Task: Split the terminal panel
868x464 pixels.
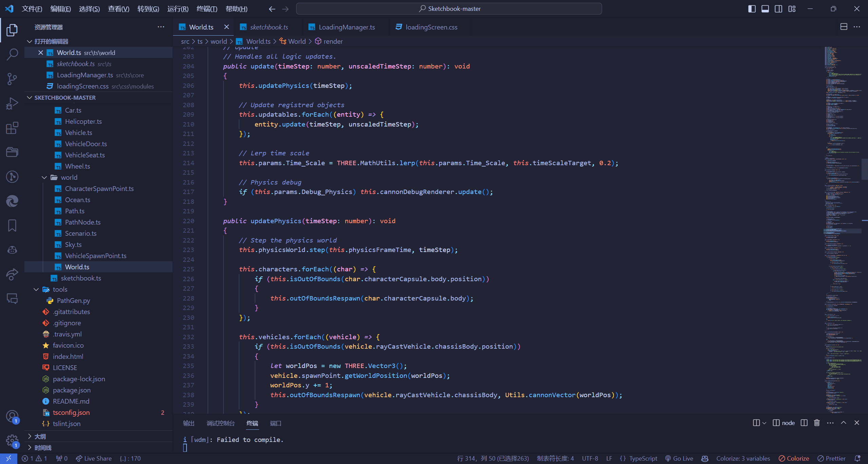Action: click(804, 423)
